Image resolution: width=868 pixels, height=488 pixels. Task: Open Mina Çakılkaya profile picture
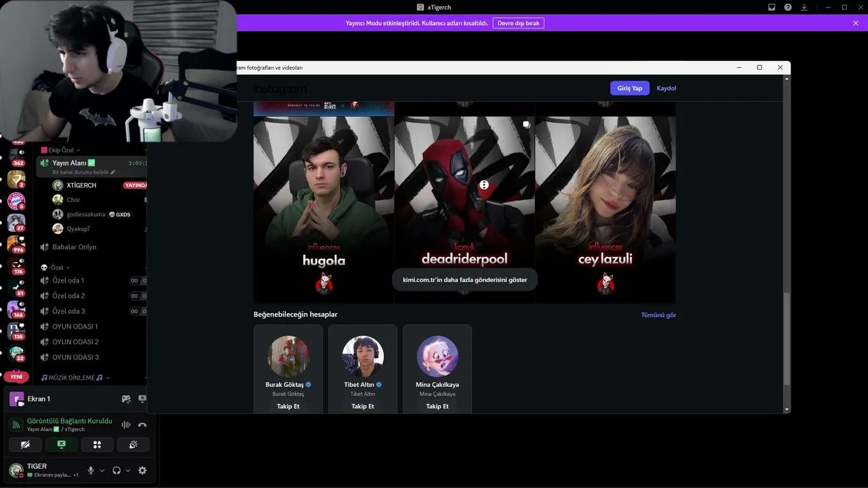click(437, 357)
